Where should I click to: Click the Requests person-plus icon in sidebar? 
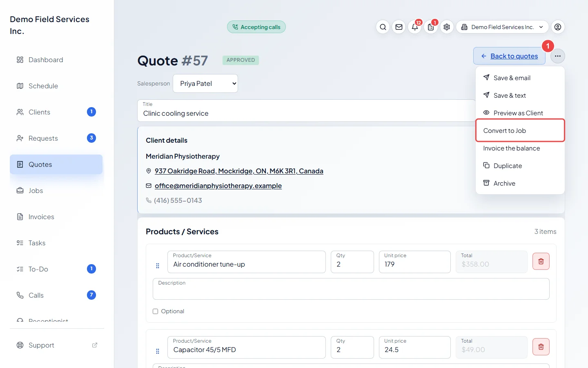click(x=20, y=138)
